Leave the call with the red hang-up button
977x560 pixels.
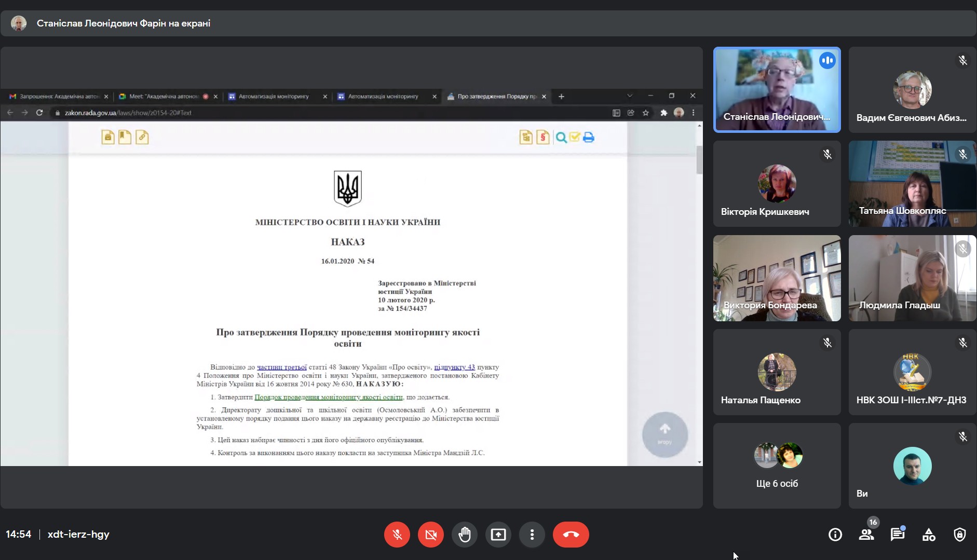571,535
